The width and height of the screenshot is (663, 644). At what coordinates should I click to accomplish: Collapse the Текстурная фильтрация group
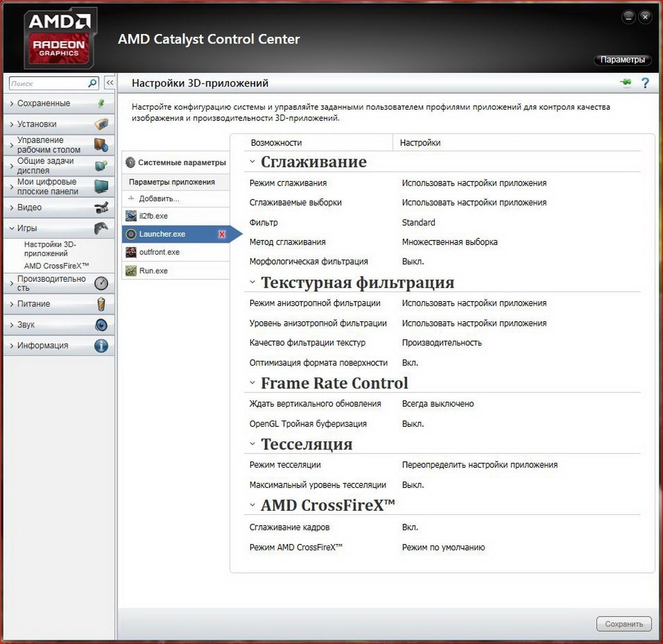[252, 282]
